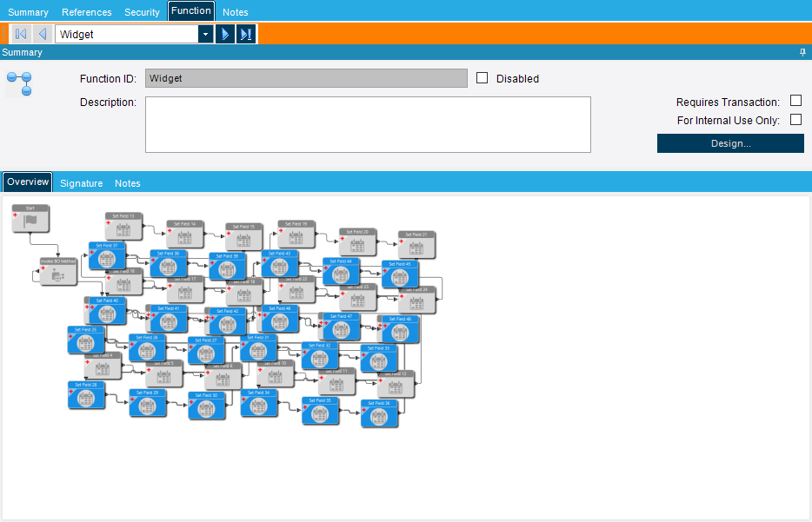Open the Security tab
Screen dimensions: 812x522
[x=142, y=12]
